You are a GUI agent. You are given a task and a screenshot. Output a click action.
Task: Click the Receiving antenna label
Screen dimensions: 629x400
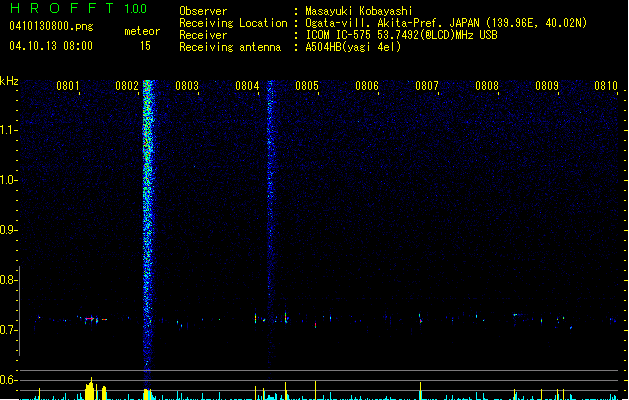(230, 47)
